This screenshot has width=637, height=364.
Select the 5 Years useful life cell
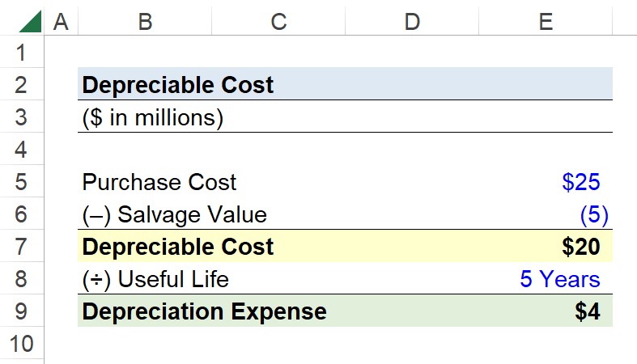[560, 279]
